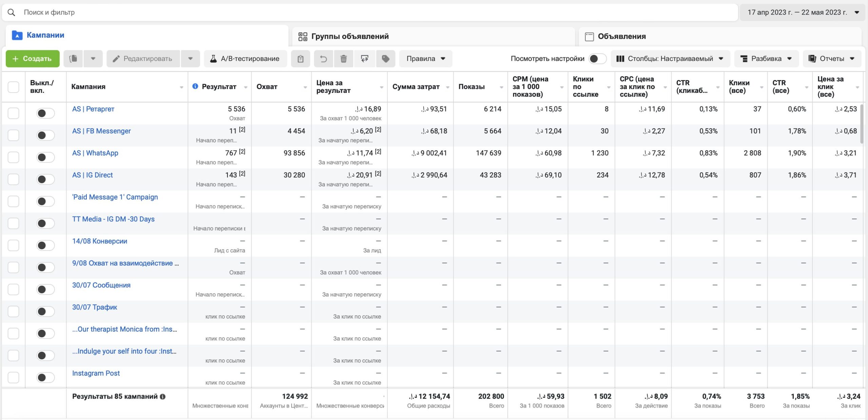This screenshot has width=868, height=420.
Task: Open the Разбивка dropdown
Action: (766, 59)
